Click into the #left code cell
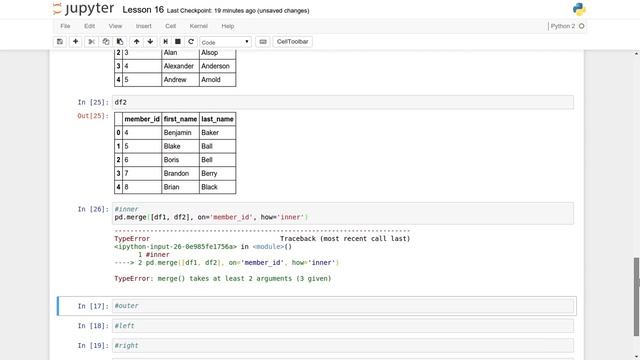Viewport: 640px width, 360px height. click(x=343, y=326)
